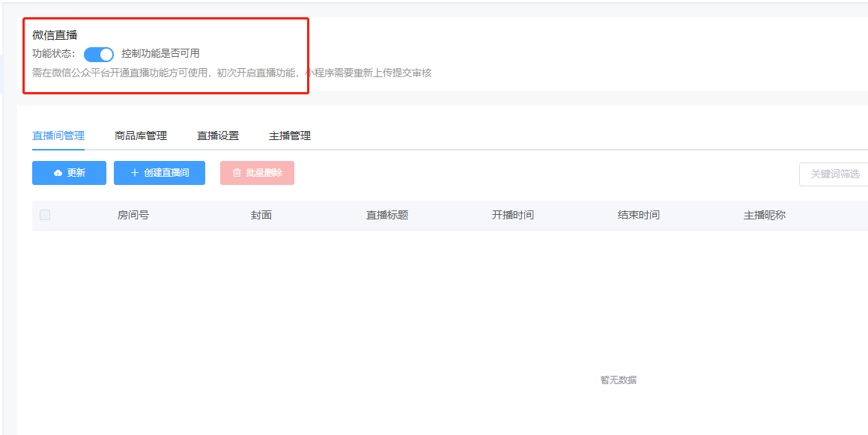Click the 结束时间 column header
Screen dimensions: 868x435
pos(638,216)
